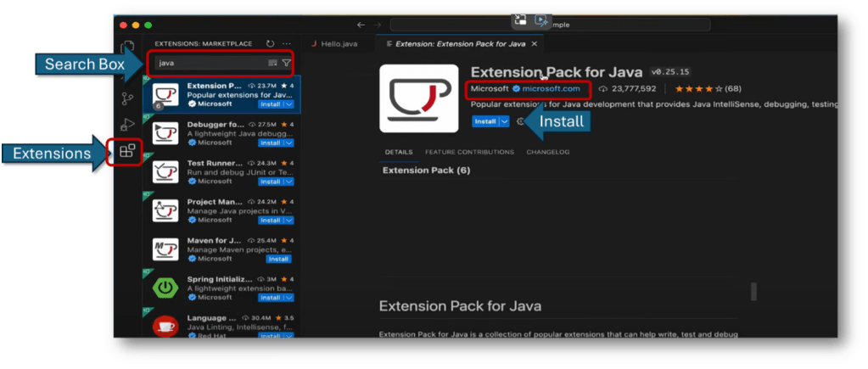
Task: Open the manage gear icon beside Install
Action: [x=521, y=122]
